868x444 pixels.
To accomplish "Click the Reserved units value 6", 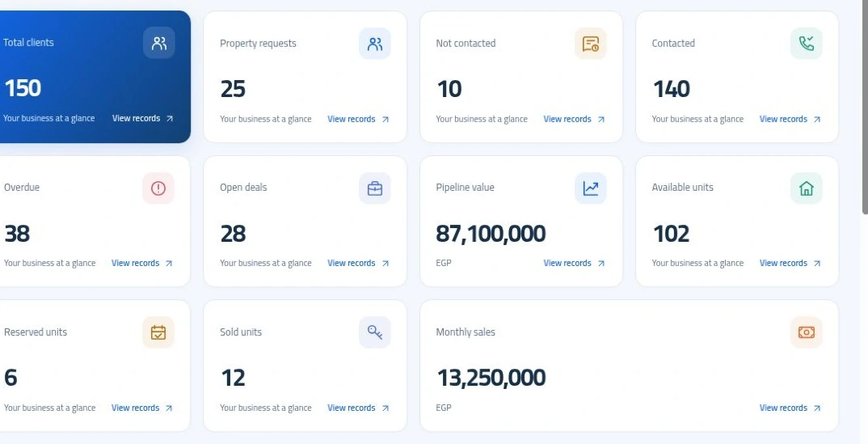I will click(11, 378).
